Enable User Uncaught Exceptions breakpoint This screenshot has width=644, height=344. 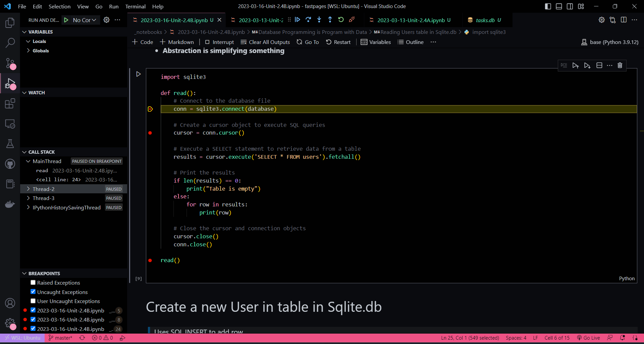[x=33, y=301]
